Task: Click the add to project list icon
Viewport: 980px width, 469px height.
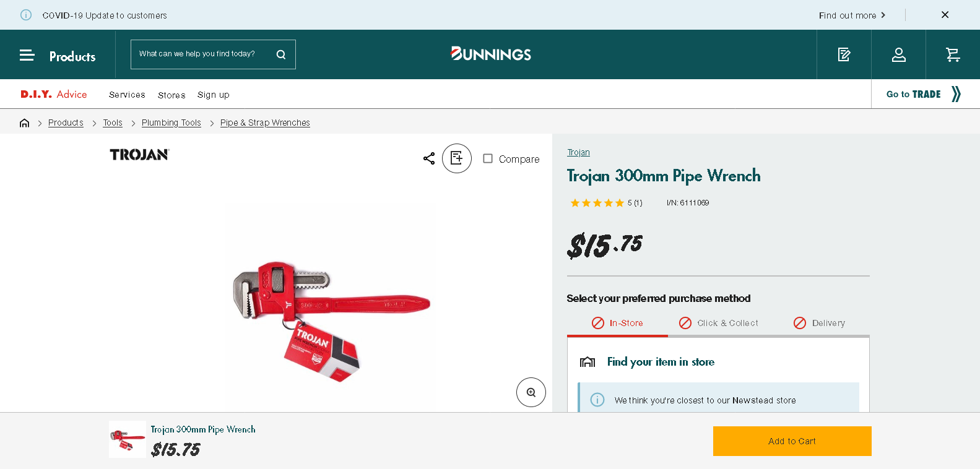Action: [x=457, y=158]
